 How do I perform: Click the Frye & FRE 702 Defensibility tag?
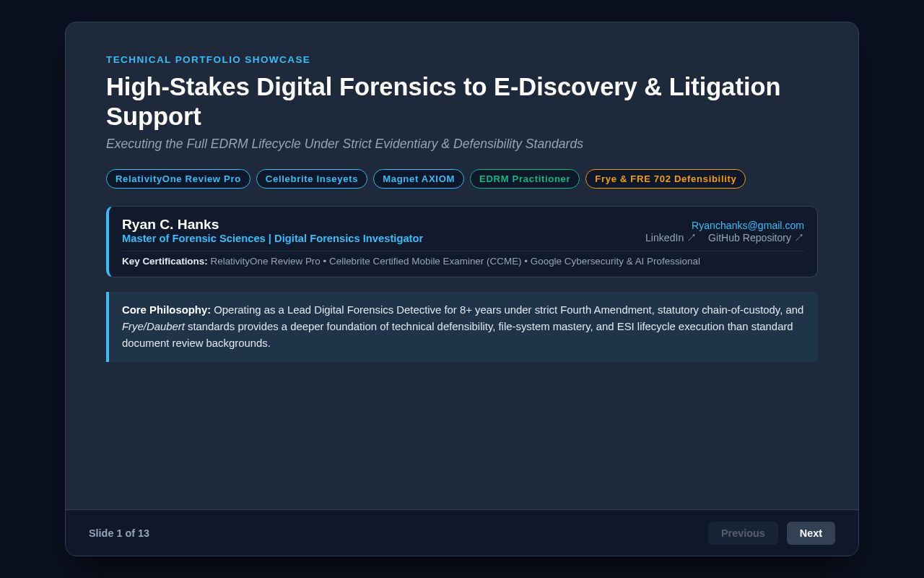(x=666, y=179)
